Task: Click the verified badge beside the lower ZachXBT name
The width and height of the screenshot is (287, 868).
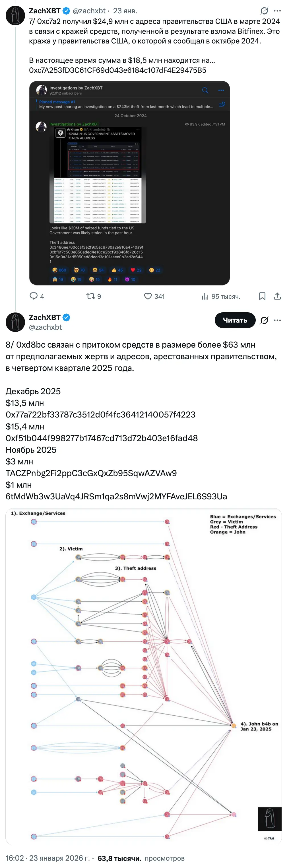Action: [67, 317]
